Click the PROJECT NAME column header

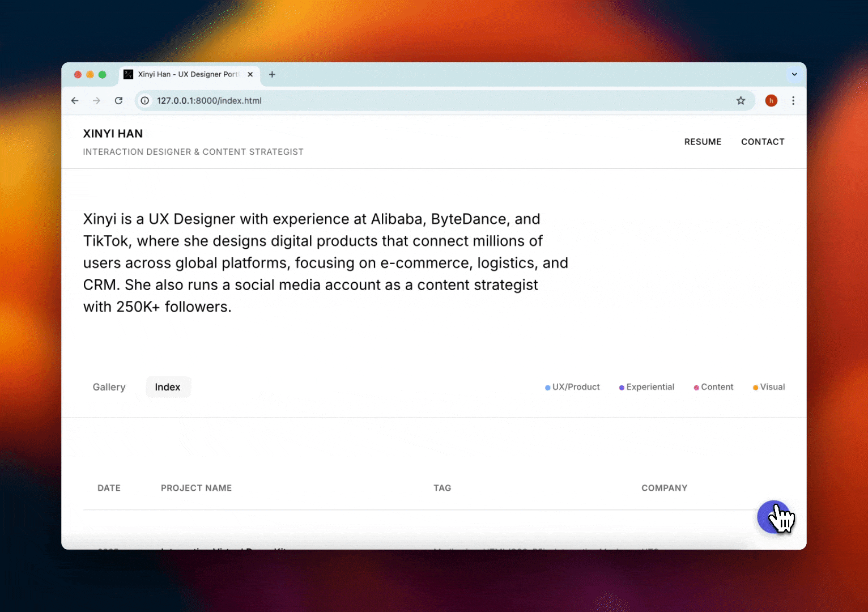click(196, 488)
